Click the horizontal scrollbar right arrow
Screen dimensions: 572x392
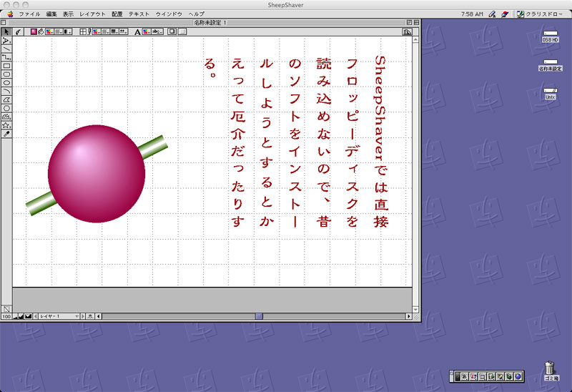(x=408, y=316)
